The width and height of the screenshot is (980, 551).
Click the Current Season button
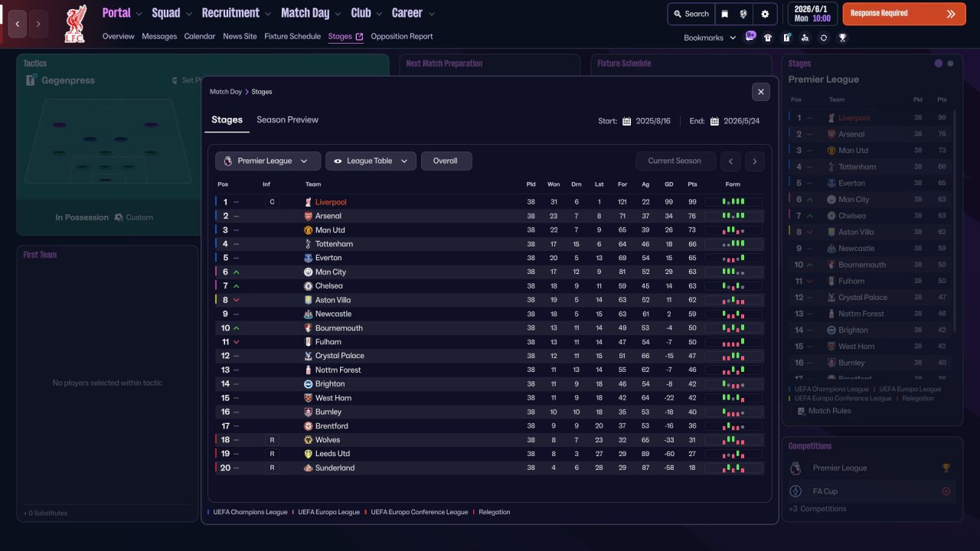click(x=675, y=161)
